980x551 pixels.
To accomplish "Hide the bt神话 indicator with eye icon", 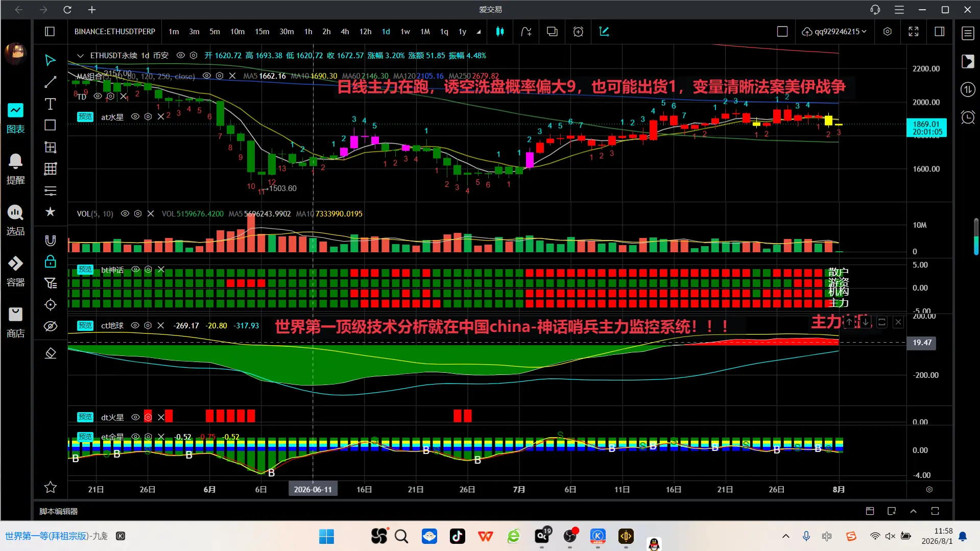I will pyautogui.click(x=135, y=269).
